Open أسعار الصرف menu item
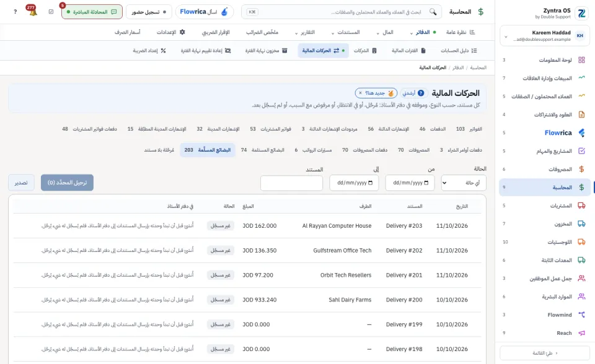The width and height of the screenshot is (595, 364). (x=128, y=32)
